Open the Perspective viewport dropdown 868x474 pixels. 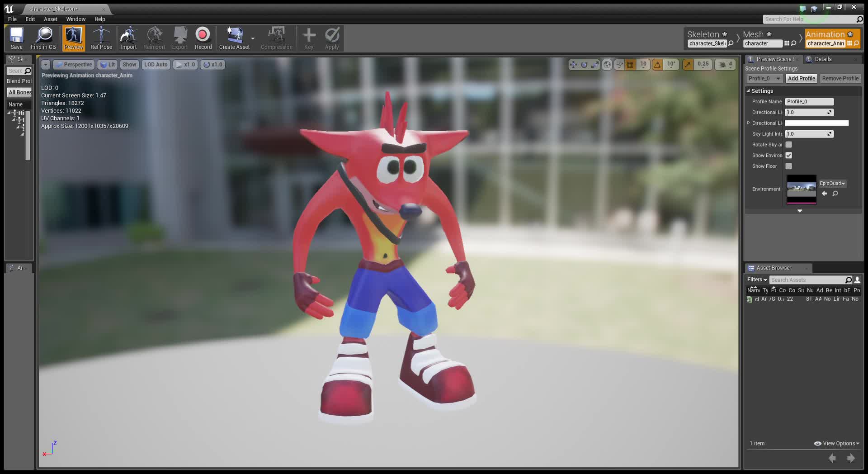click(x=74, y=64)
